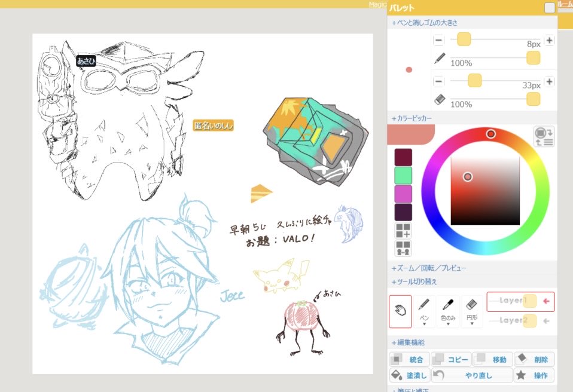
Task: Open the shared palette swatches icon
Action: [403, 248]
